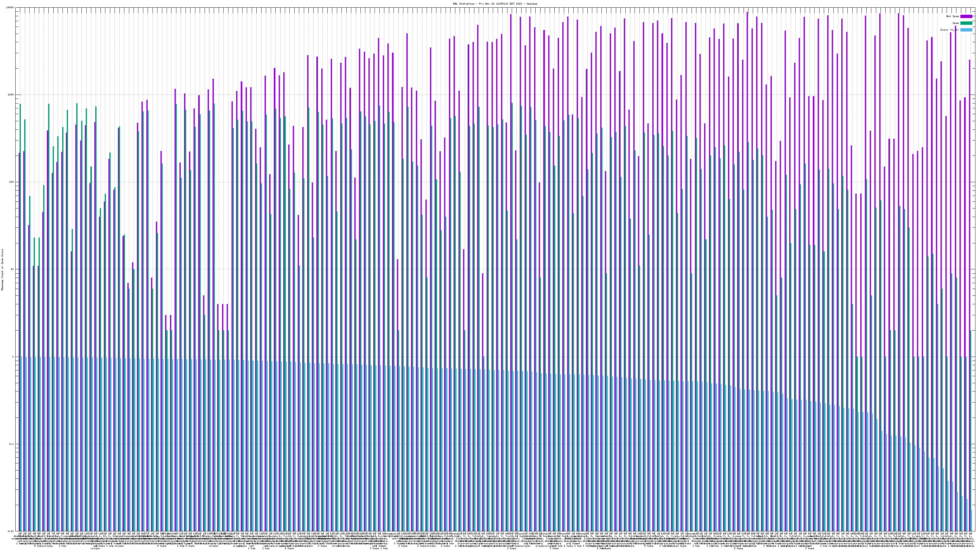Click the 100 tick label on y-axis

pyautogui.click(x=12, y=182)
